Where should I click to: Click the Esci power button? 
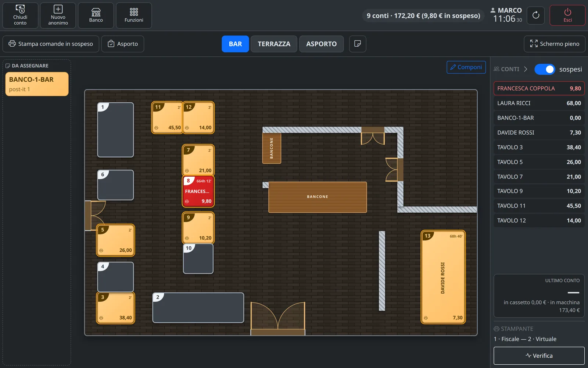[x=567, y=15]
